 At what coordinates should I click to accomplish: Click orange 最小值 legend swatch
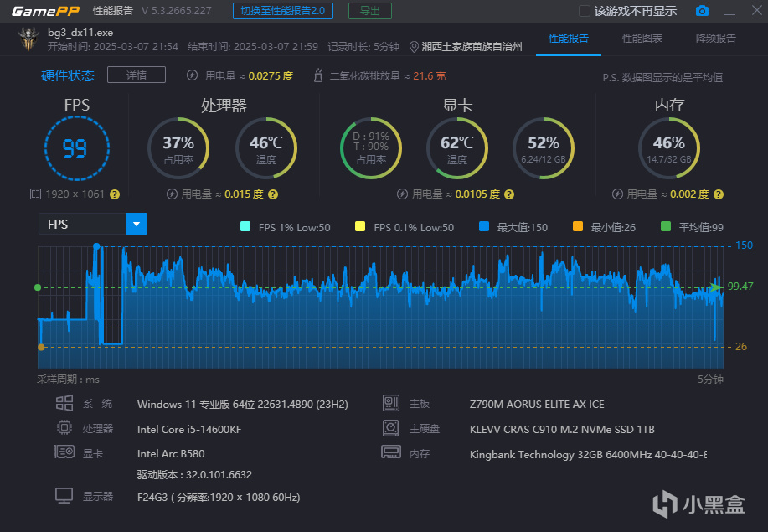[x=578, y=226]
